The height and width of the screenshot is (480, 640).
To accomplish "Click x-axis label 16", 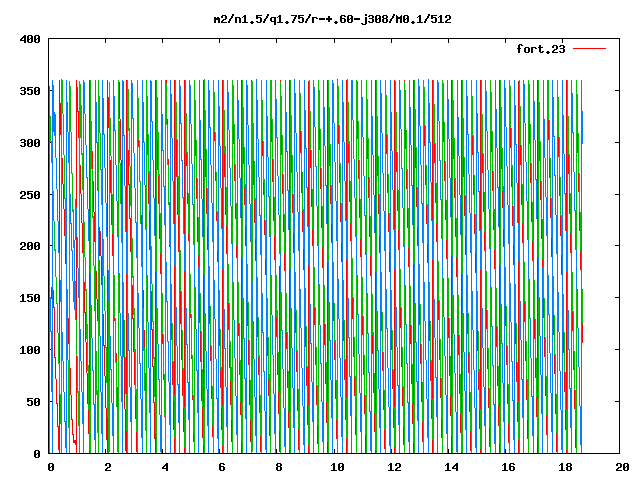I will coord(509,467).
